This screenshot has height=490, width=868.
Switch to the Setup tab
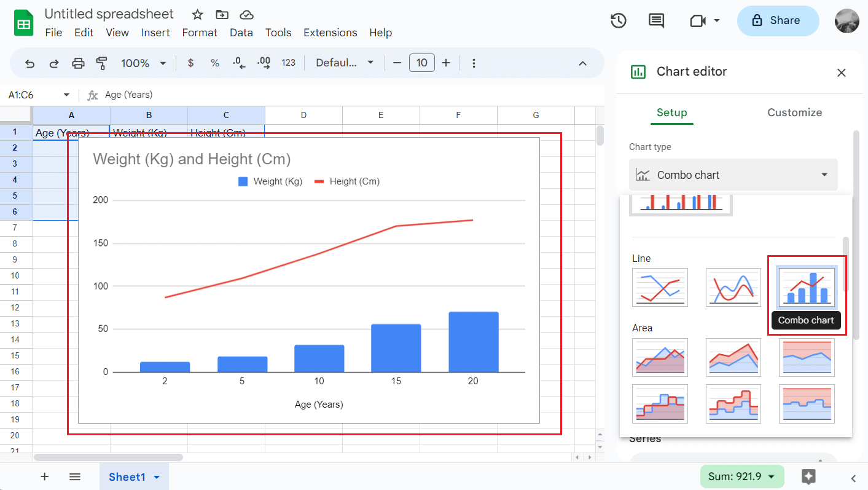click(x=672, y=113)
